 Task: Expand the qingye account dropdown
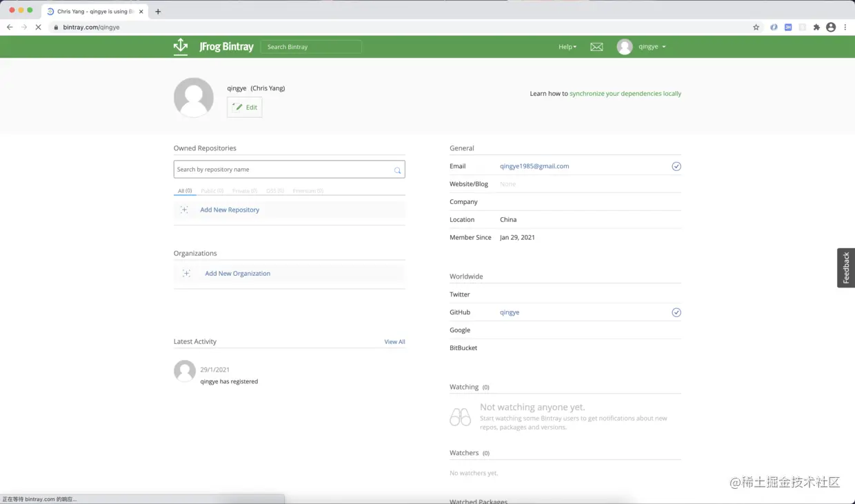(652, 47)
